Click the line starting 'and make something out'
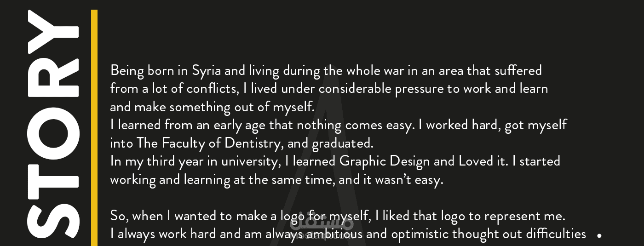644x246 pixels. tap(212, 107)
